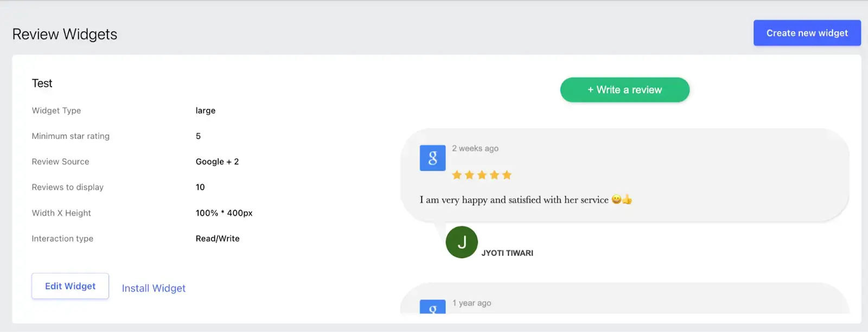Click the green Write a review button
Image resolution: width=868 pixels, height=332 pixels.
[625, 90]
